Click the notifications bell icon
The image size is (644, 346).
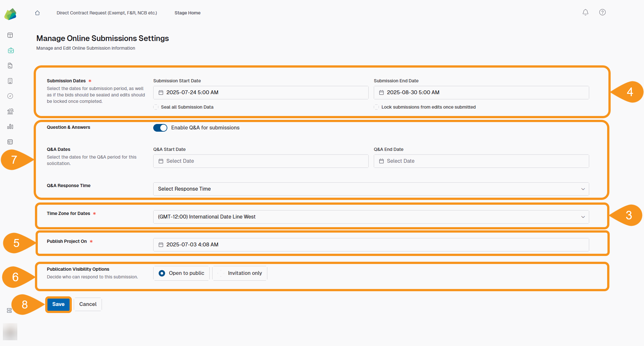pyautogui.click(x=585, y=12)
